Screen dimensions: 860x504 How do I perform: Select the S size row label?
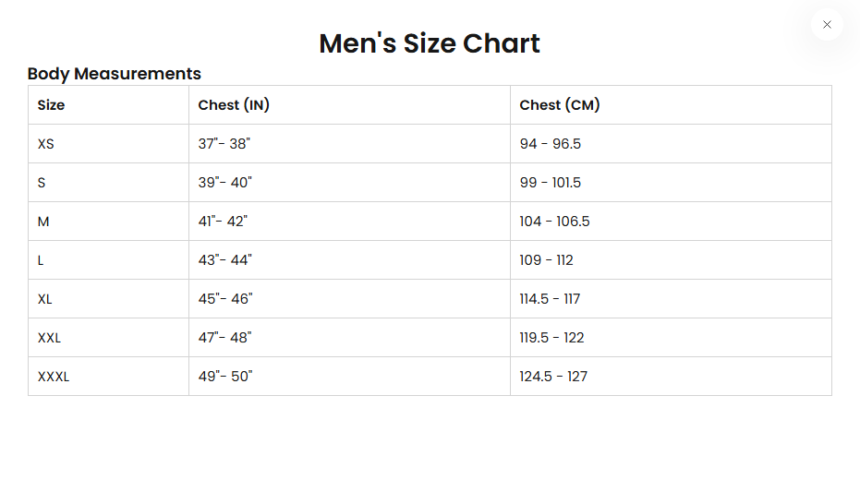(x=42, y=183)
